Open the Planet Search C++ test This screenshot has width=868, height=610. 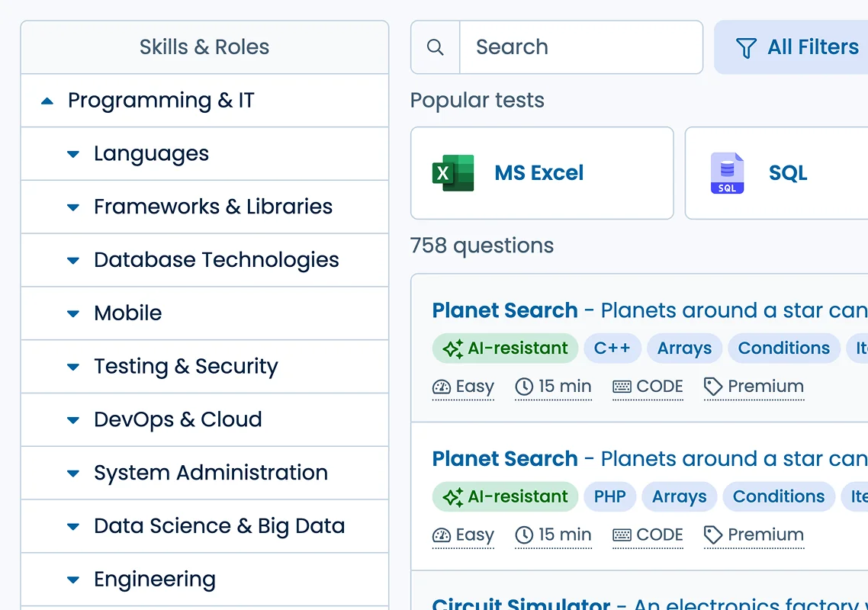point(504,310)
